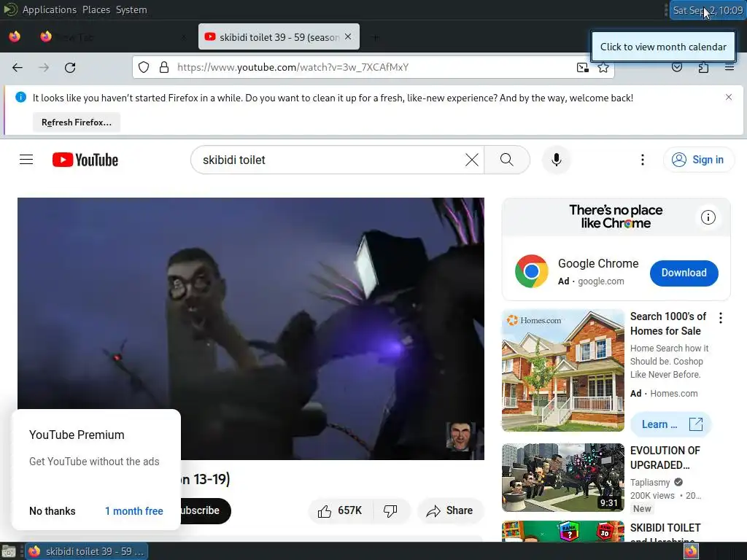Dislike the video with thumbs-down
747x560 pixels.
[x=391, y=511]
